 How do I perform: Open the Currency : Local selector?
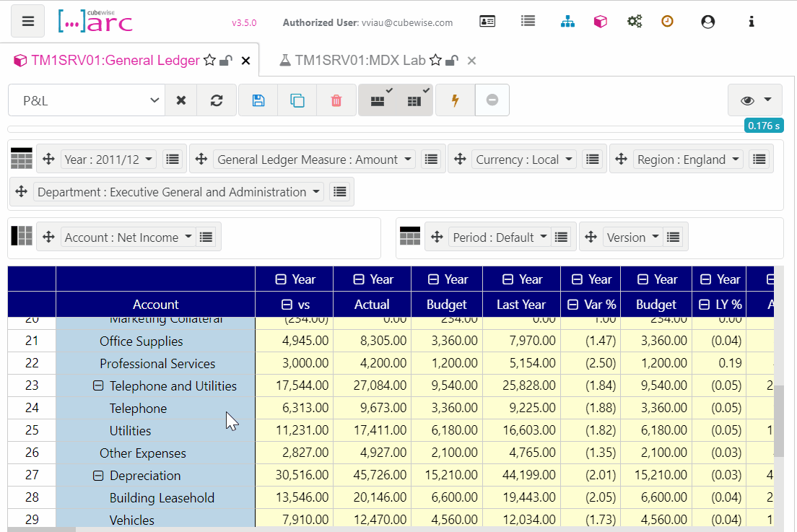click(x=524, y=160)
